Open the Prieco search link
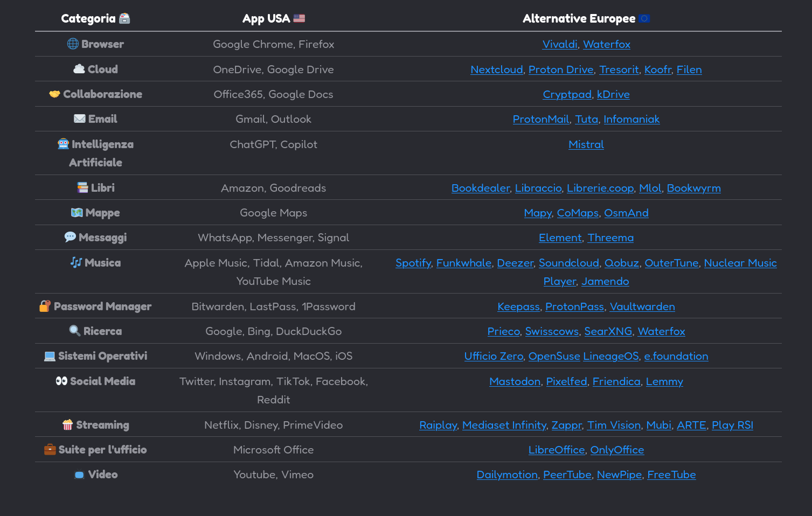This screenshot has width=812, height=516. click(x=504, y=331)
